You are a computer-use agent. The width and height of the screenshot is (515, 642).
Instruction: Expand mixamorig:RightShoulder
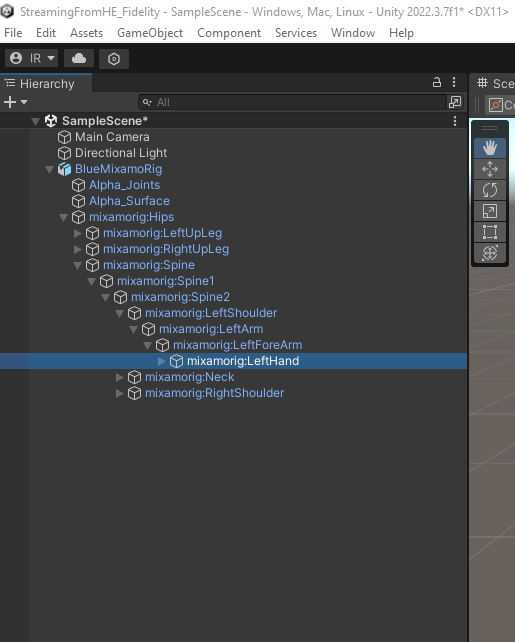tap(120, 393)
